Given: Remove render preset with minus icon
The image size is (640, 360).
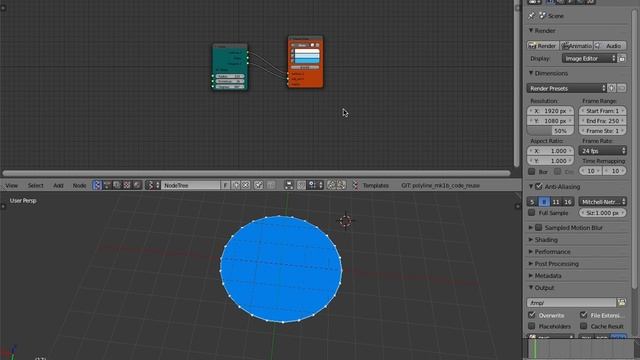Looking at the screenshot, I should coord(621,88).
